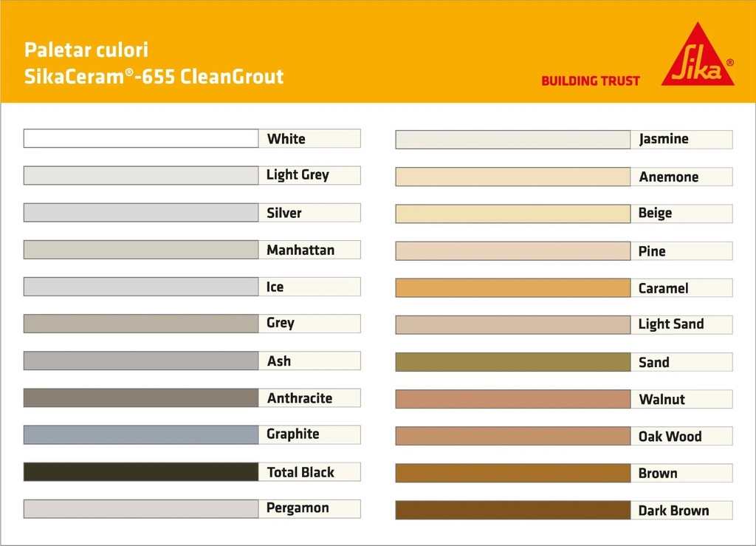Viewport: 756px width, 546px height.
Task: Pick the Brown color swatch
Action: point(512,473)
